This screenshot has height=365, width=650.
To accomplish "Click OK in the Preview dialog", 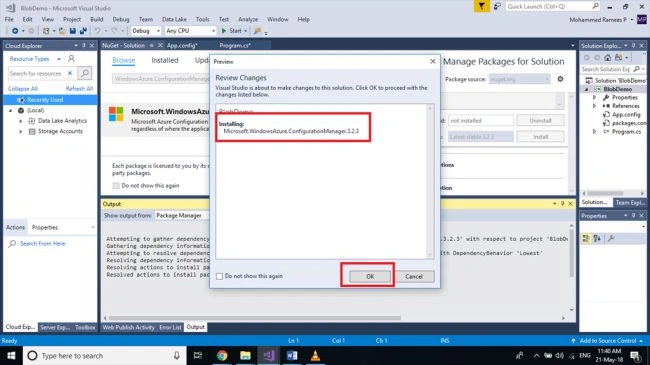I will click(x=370, y=276).
